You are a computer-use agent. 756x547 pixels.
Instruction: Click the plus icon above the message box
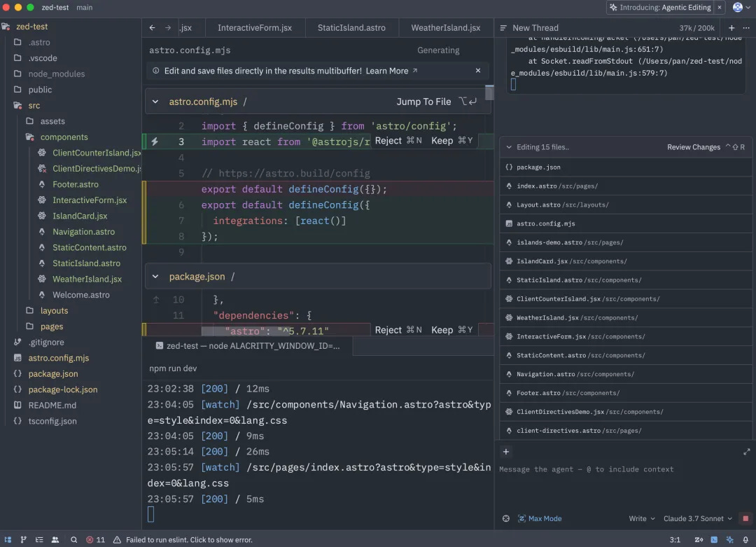506,452
